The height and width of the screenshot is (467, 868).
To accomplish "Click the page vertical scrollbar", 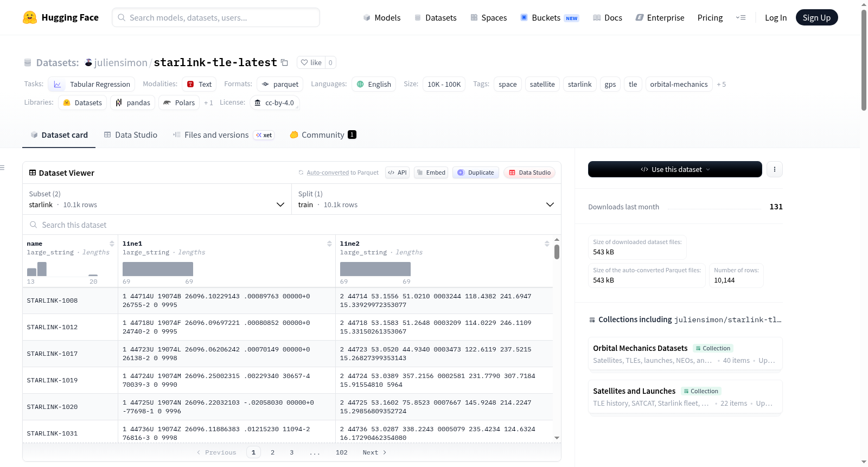I will [864, 60].
